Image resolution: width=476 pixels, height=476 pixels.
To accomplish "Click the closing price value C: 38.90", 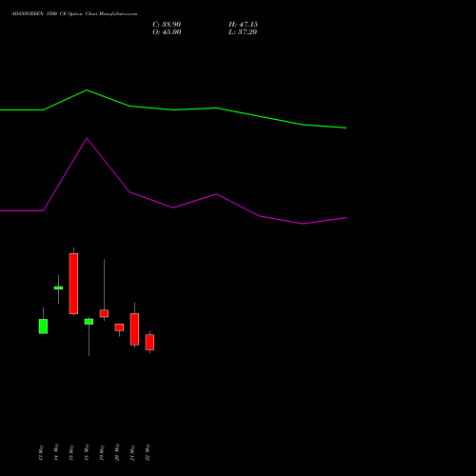I will coord(167,25).
